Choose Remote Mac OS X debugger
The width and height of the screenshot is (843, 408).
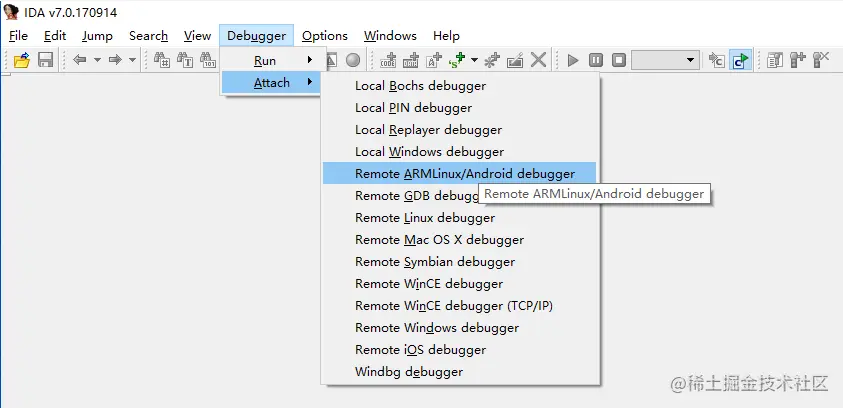click(460, 240)
